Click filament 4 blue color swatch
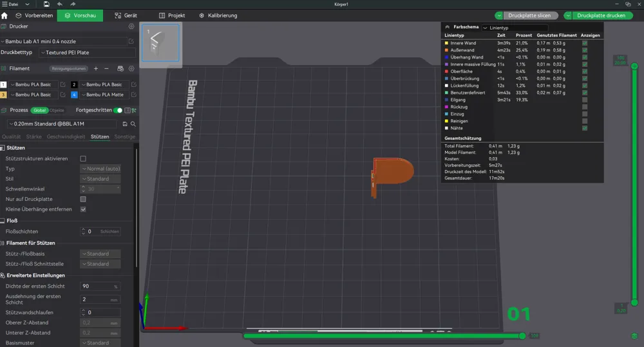Image resolution: width=644 pixels, height=347 pixels. click(x=74, y=95)
